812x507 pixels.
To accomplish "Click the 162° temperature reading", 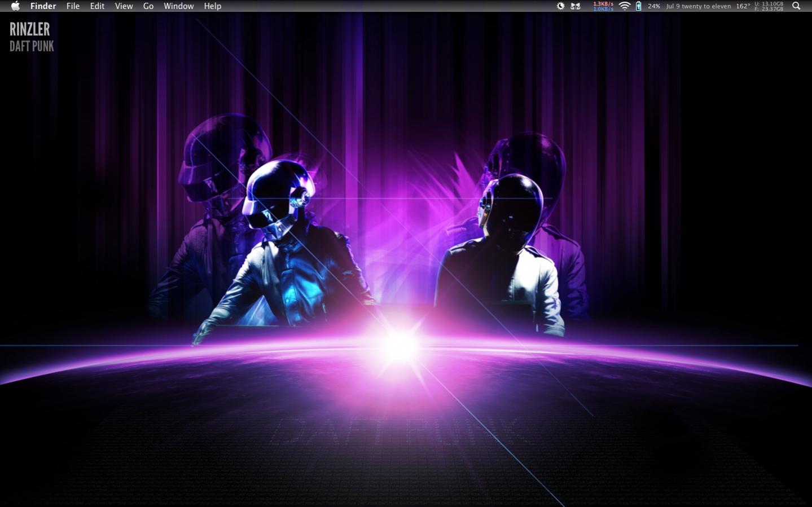I will [743, 6].
